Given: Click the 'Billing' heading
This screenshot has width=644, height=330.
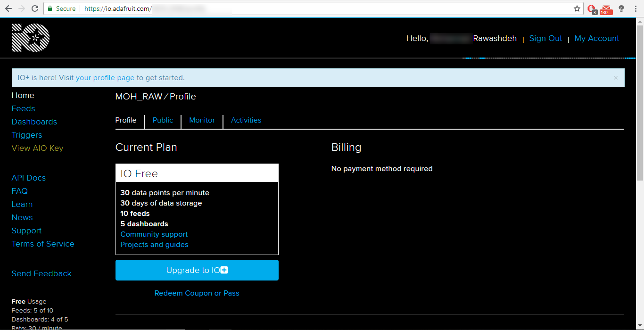Looking at the screenshot, I should click(x=346, y=148).
